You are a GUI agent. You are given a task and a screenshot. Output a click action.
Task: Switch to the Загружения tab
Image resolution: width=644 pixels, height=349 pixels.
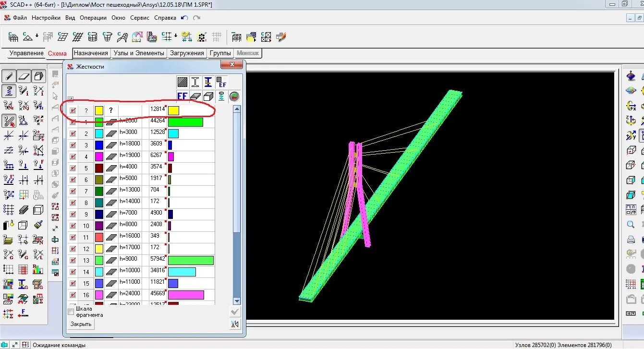(187, 53)
